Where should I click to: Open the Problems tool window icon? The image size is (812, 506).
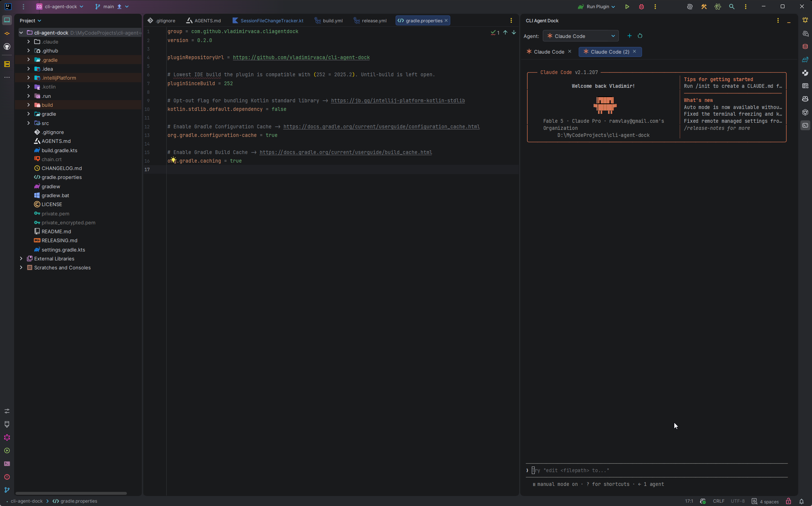pyautogui.click(x=7, y=477)
